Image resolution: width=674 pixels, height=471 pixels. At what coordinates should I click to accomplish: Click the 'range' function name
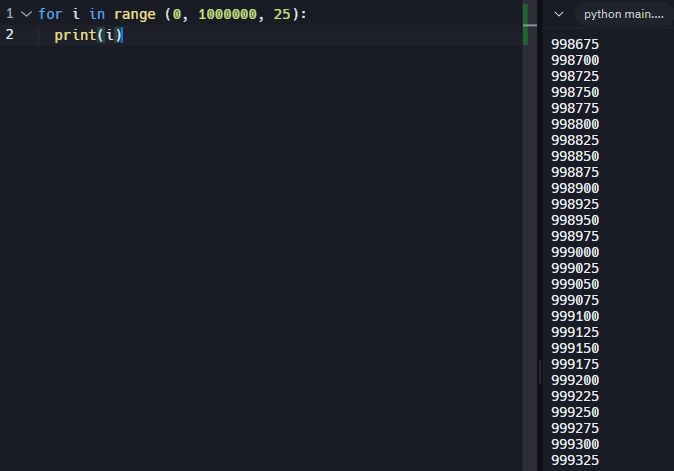(134, 15)
